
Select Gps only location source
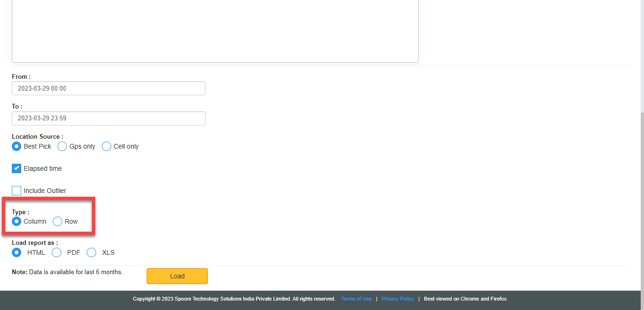62,146
